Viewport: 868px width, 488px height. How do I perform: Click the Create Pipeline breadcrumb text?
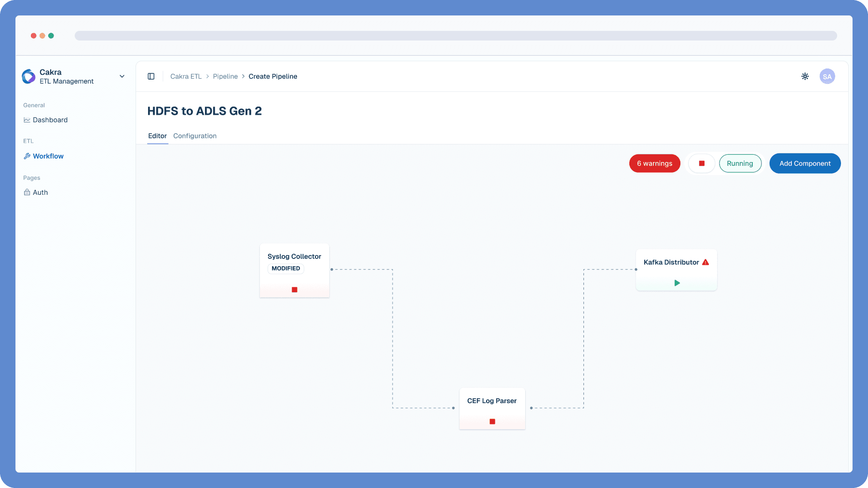tap(273, 76)
